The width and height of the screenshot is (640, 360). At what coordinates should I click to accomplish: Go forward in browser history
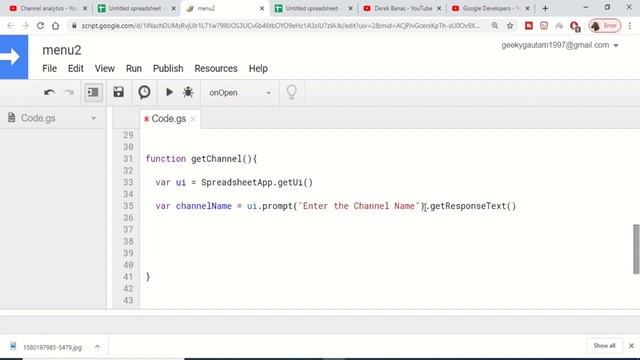coord(25,26)
